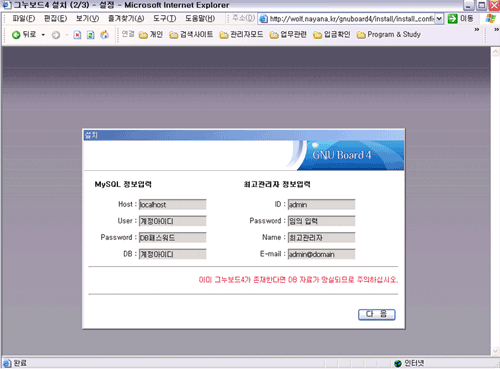The height and width of the screenshot is (369, 500).
Task: Open the 즐겨찾기(A) menu
Action: tap(126, 19)
